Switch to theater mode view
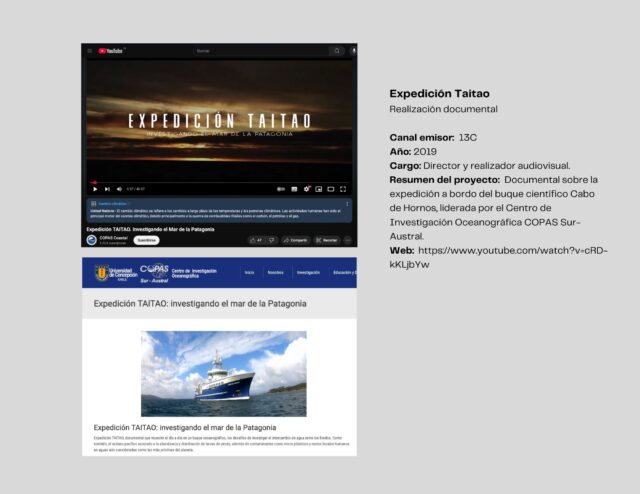 (330, 189)
